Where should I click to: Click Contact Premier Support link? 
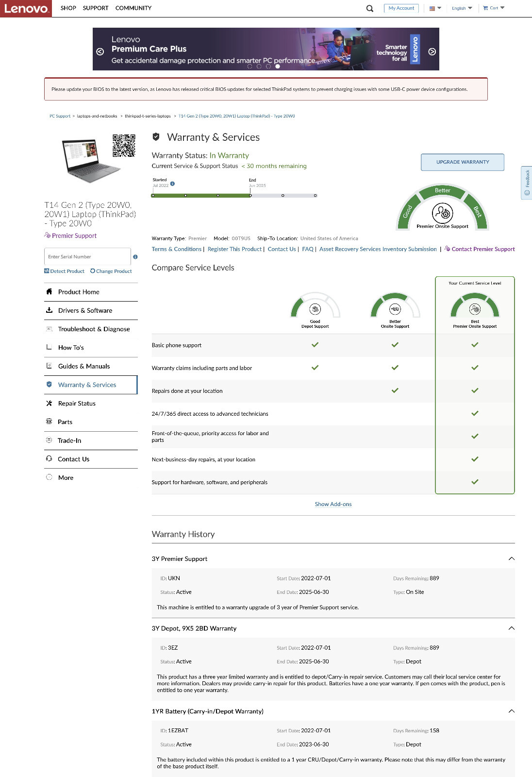point(480,249)
